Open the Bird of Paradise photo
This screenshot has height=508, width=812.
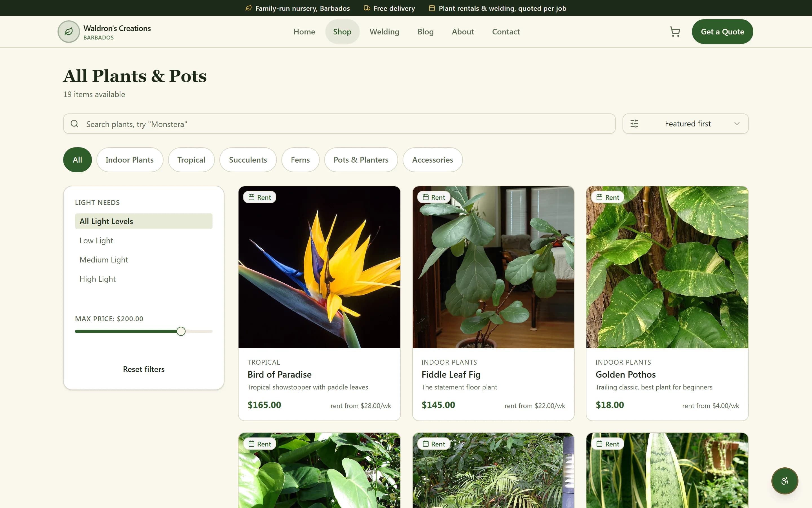click(319, 267)
